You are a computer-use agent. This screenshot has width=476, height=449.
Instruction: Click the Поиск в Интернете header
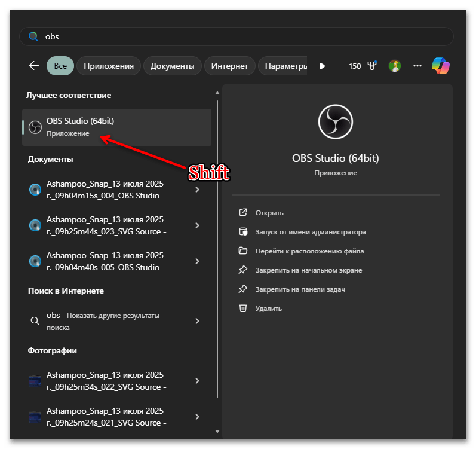coord(66,291)
